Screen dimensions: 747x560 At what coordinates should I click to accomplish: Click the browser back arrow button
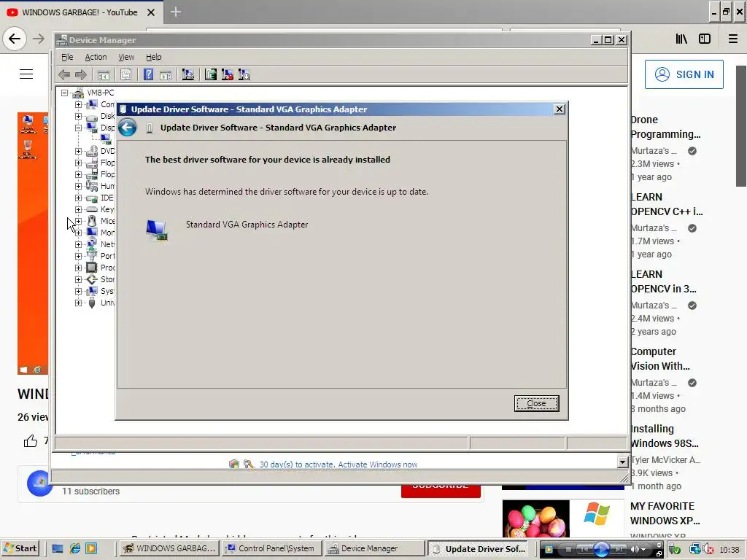point(15,39)
